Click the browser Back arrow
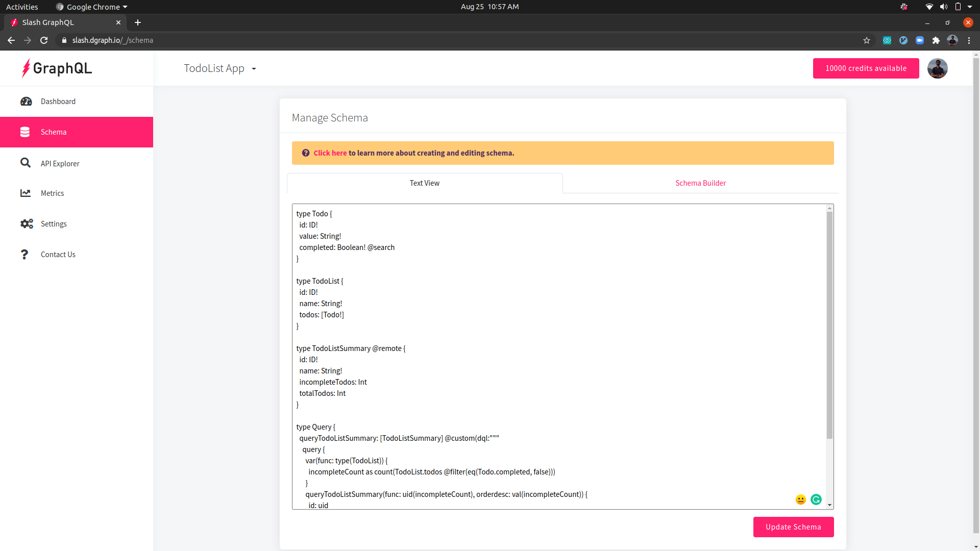Screen dimensions: 980x551 click(x=11, y=40)
